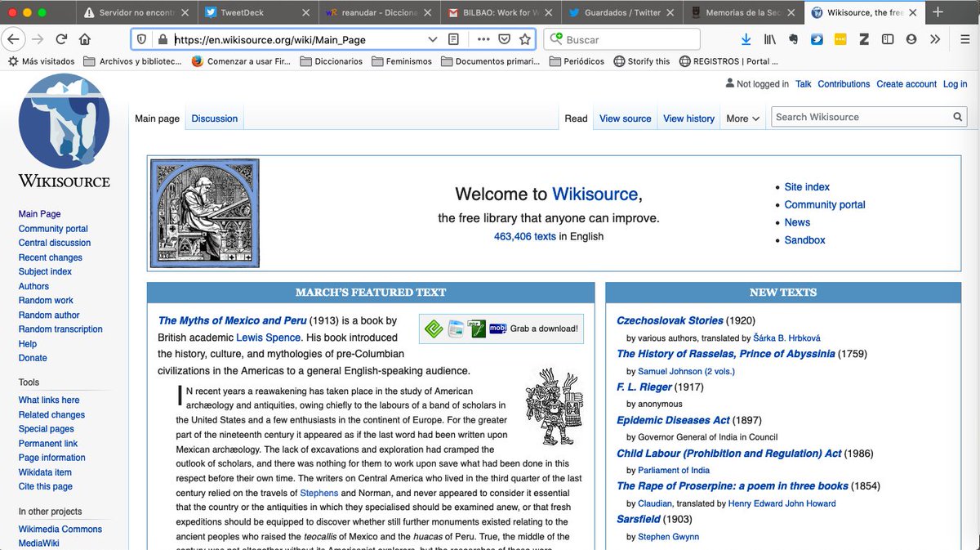Open the Buscar search engine dropdown
This screenshot has height=550, width=980.
[x=556, y=39]
